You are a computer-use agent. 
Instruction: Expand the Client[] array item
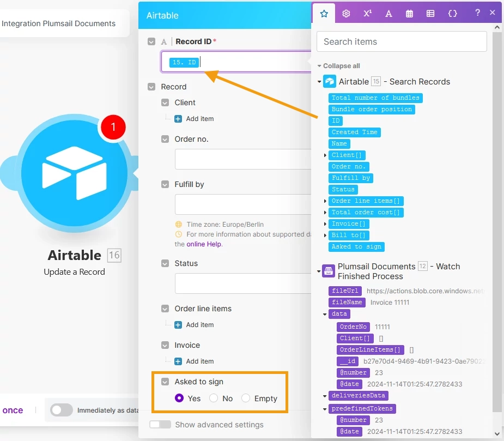(325, 155)
